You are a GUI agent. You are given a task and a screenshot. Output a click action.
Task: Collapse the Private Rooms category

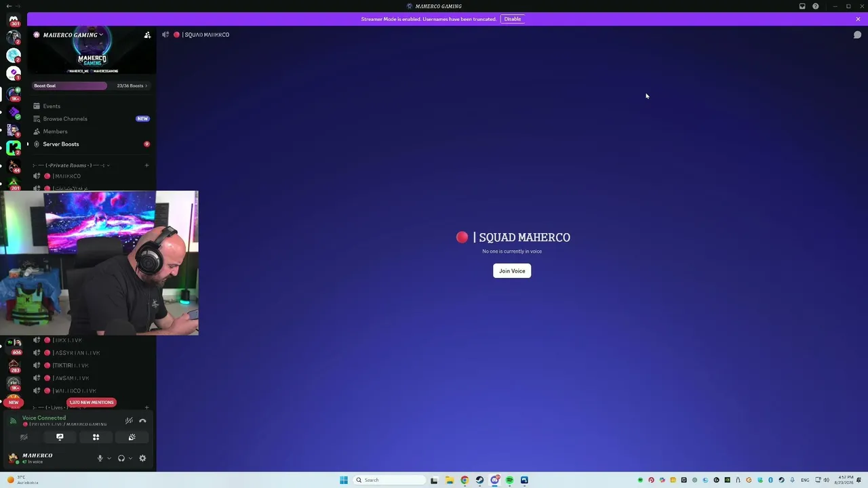tap(71, 165)
